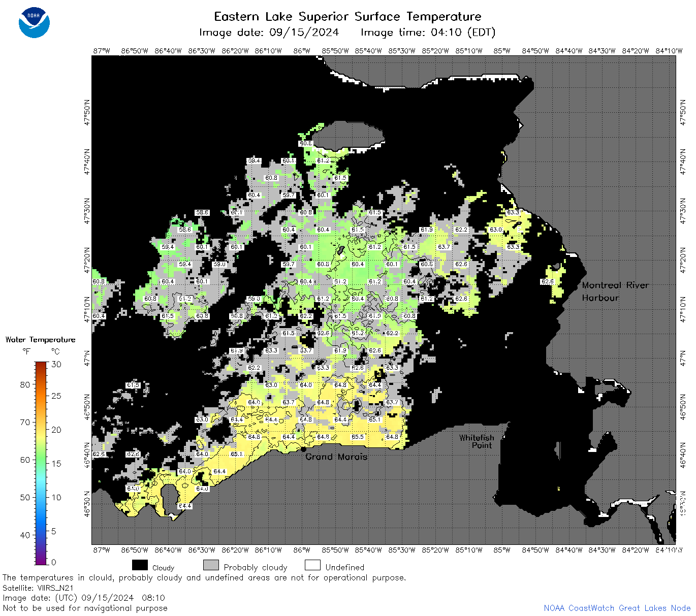Select the black Cloudy legend swatch
The width and height of the screenshot is (696, 616).
pos(140,565)
